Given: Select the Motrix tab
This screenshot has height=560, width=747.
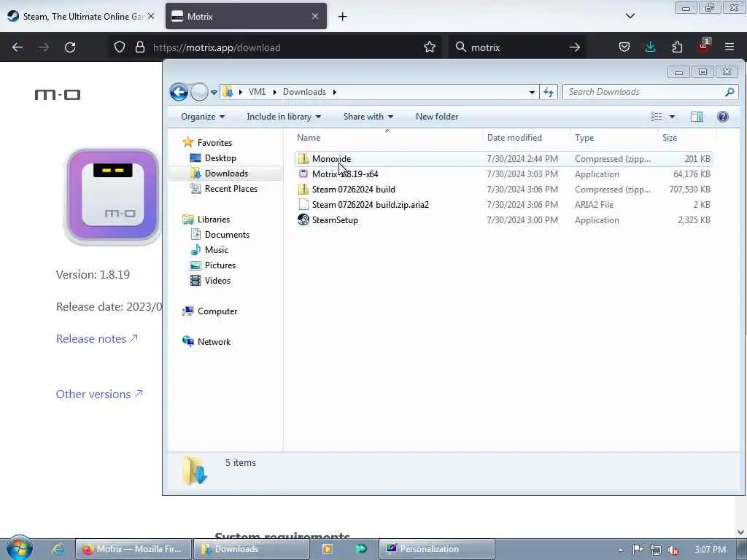Looking at the screenshot, I should coord(246,16).
